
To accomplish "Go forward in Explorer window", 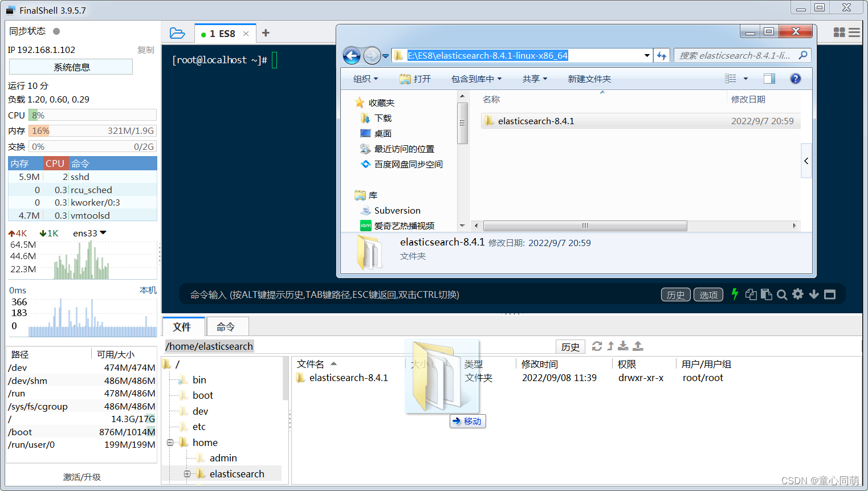I will pyautogui.click(x=372, y=55).
